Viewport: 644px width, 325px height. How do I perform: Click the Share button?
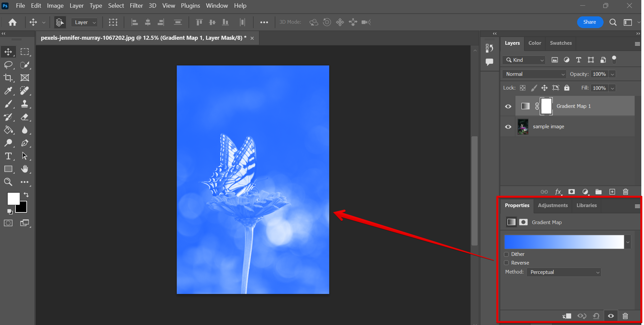pyautogui.click(x=590, y=22)
